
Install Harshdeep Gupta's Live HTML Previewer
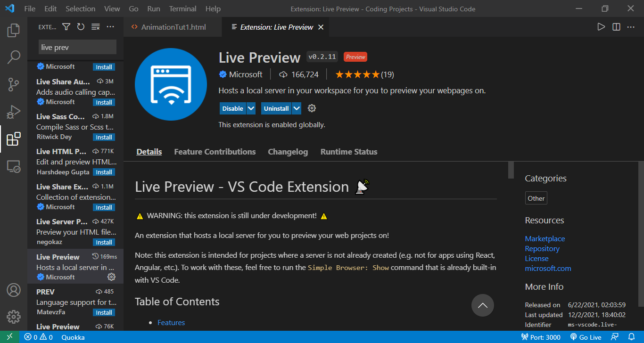click(x=104, y=172)
